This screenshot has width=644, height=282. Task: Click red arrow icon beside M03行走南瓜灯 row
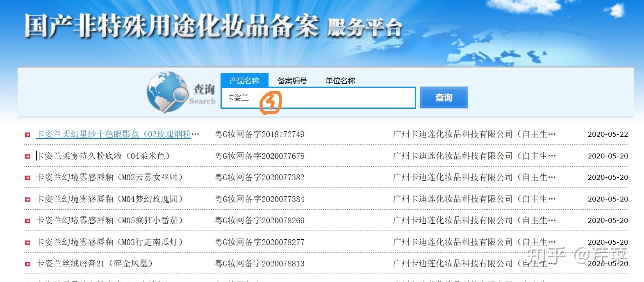[x=27, y=243]
